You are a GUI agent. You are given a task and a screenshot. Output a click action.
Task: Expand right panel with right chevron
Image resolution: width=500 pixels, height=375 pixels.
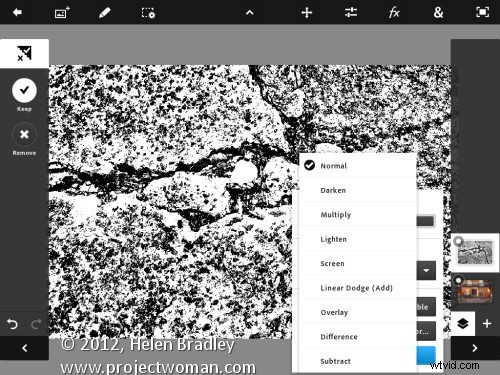pyautogui.click(x=475, y=348)
